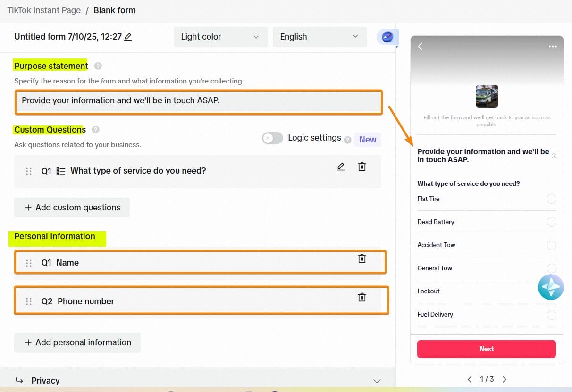This screenshot has width=572, height=392.
Task: Click Add custom questions button
Action: click(x=72, y=208)
